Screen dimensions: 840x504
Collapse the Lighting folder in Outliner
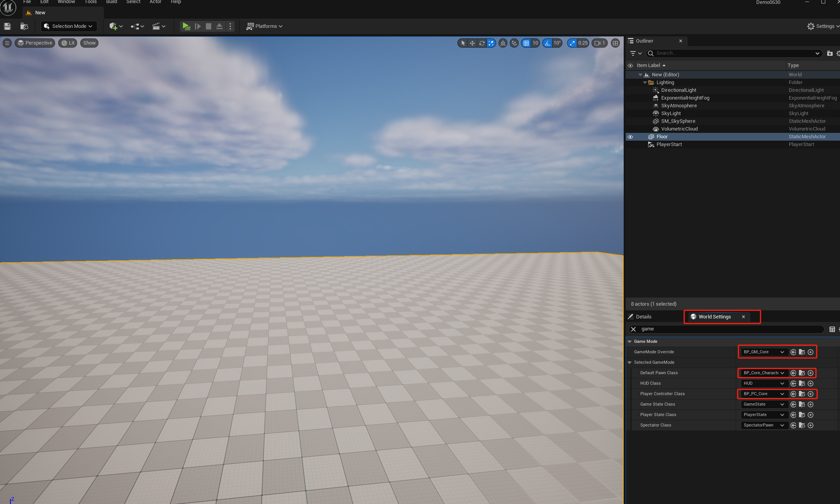pyautogui.click(x=645, y=83)
